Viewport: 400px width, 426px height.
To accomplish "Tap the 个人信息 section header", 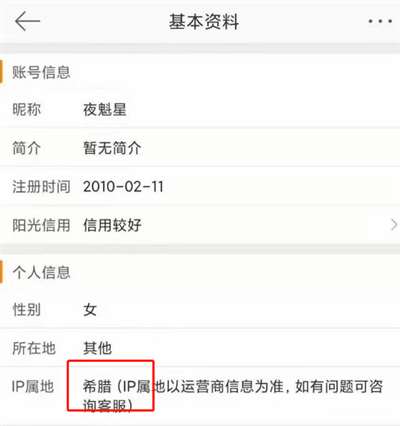I will (x=41, y=272).
